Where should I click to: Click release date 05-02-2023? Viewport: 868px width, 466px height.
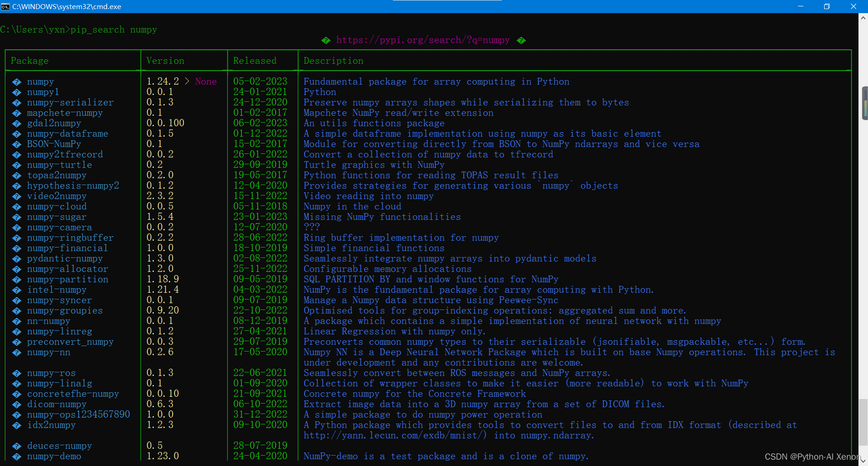[260, 81]
